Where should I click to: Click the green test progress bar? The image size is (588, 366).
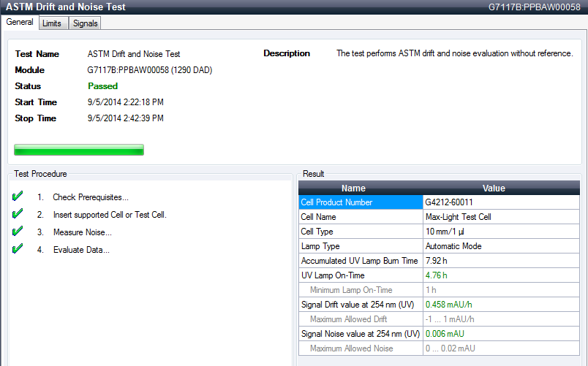coord(79,150)
